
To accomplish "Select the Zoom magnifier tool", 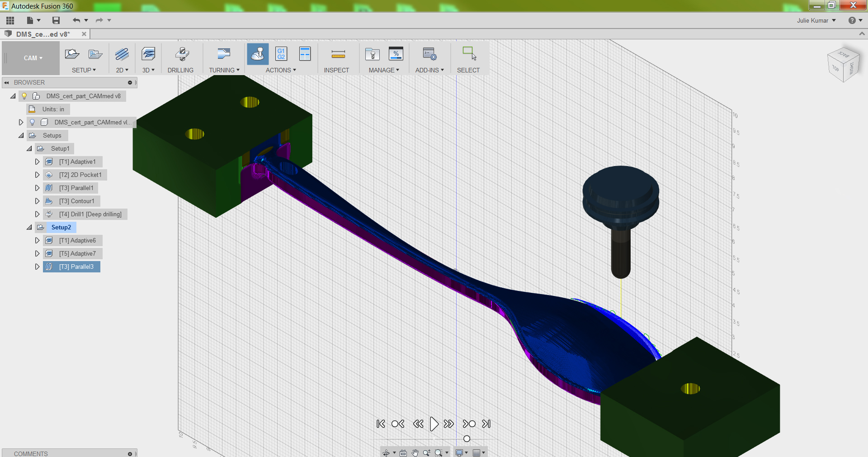I will click(426, 452).
